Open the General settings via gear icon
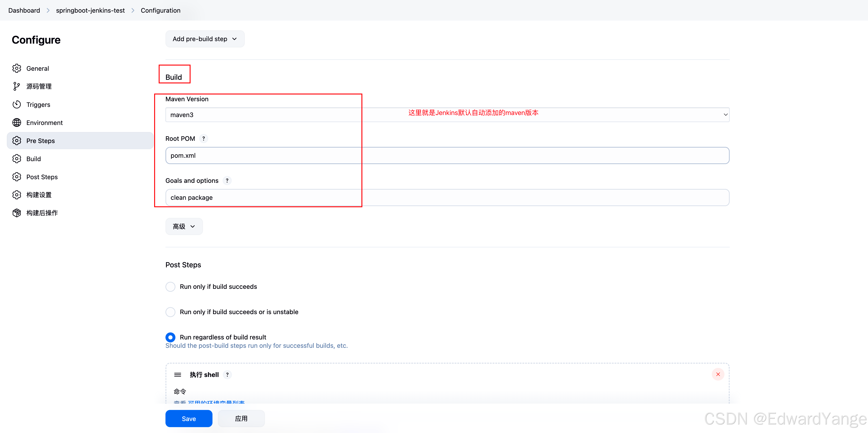The height and width of the screenshot is (433, 868). point(17,68)
